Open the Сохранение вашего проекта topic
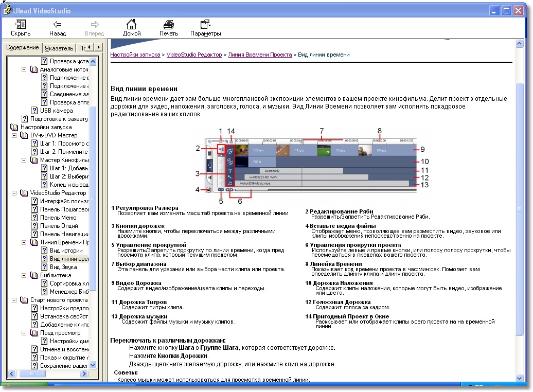The width and height of the screenshot is (533, 392). [x=64, y=366]
